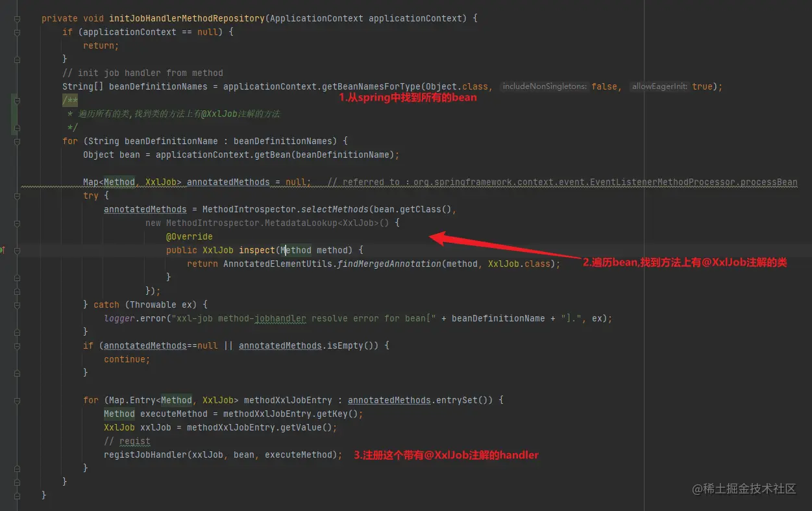Collapse the 'try {' block fold marker
This screenshot has width=812, height=511.
(x=17, y=195)
